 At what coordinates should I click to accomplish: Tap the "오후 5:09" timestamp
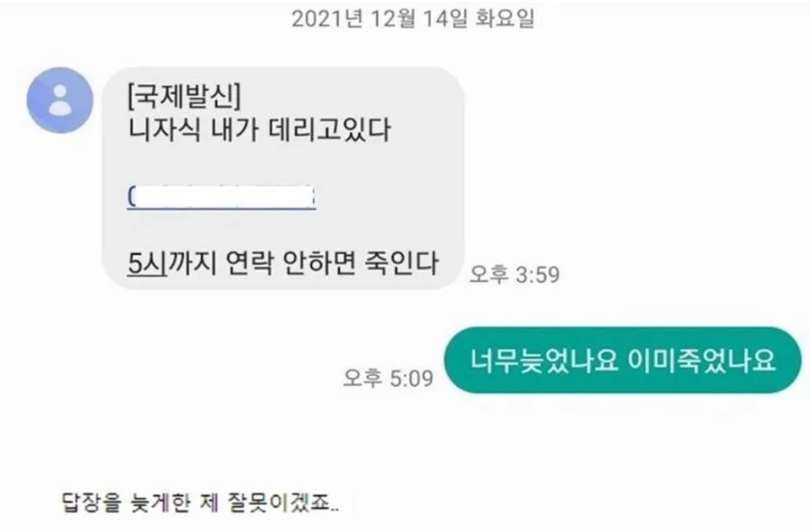coord(388,378)
